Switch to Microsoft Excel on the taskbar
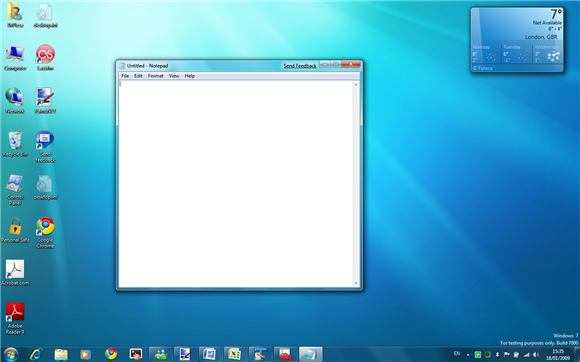Viewport: 580px width, 362px height. tap(235, 355)
